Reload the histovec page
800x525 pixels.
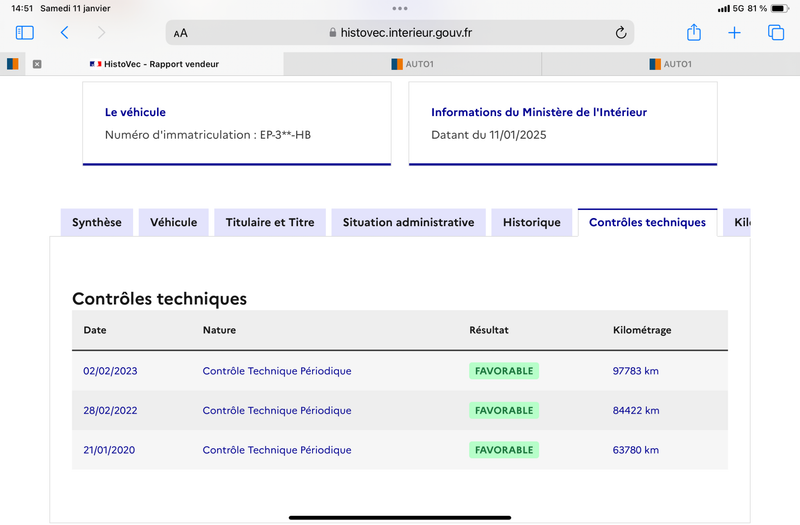pyautogui.click(x=620, y=33)
